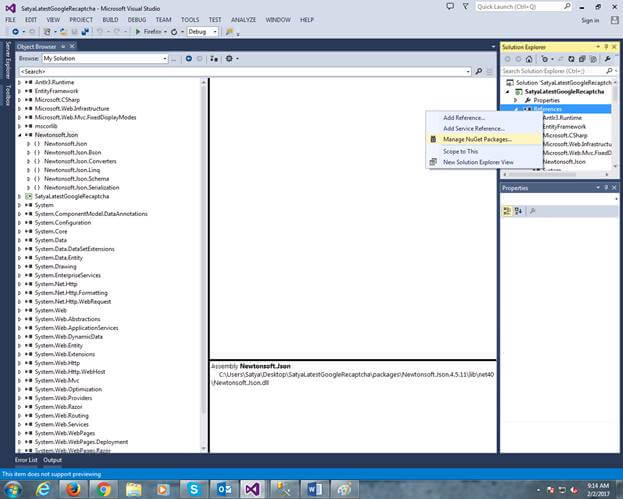This screenshot has height=499, width=623.
Task: Click Categorized icon in Properties panel
Action: point(507,211)
